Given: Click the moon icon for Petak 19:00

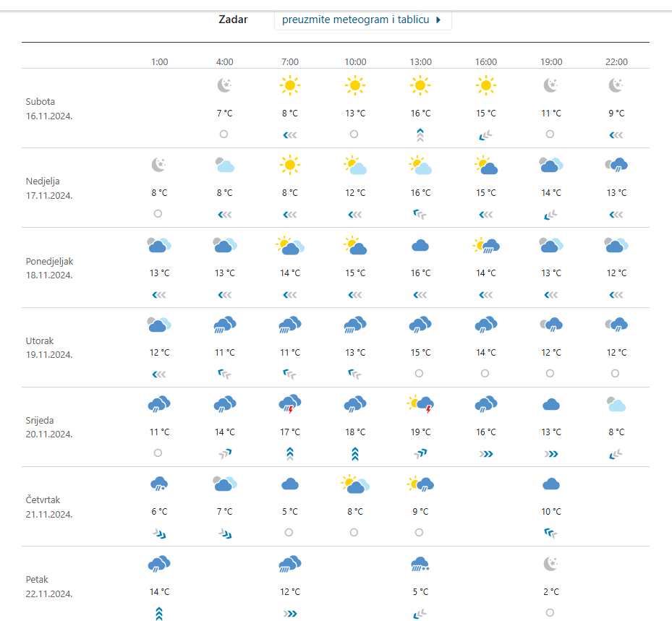Looking at the screenshot, I should 551,564.
